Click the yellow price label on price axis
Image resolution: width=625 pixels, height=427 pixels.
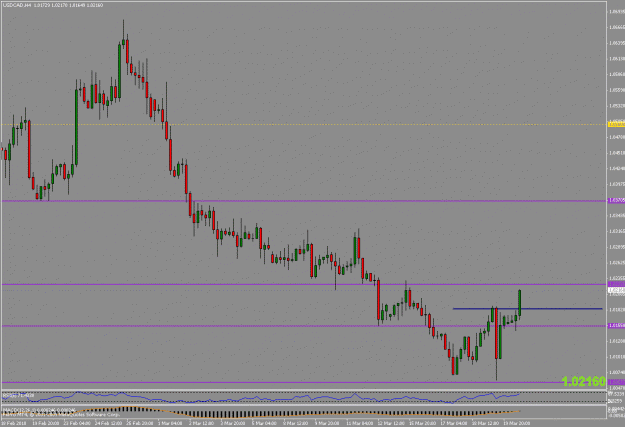(616, 124)
